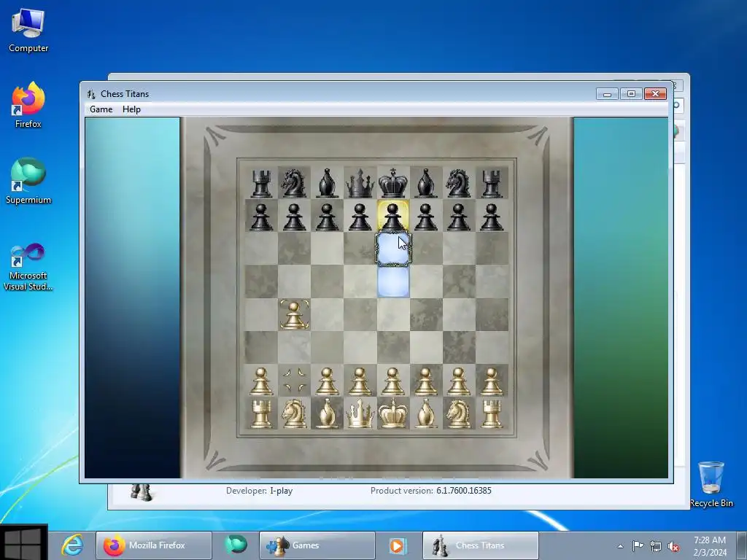Switch to Games window in taskbar

tap(317, 545)
